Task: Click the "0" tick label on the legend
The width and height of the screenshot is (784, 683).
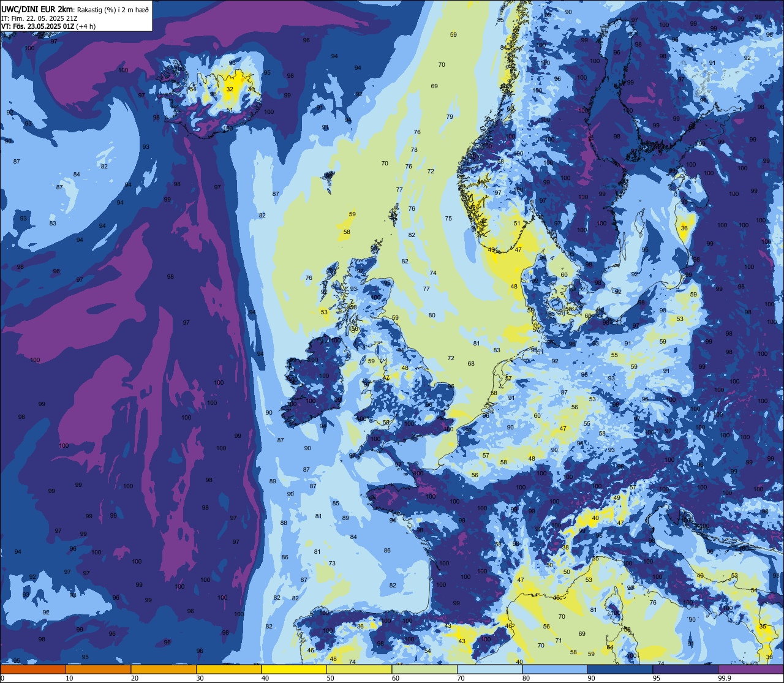Action: click(x=2, y=678)
